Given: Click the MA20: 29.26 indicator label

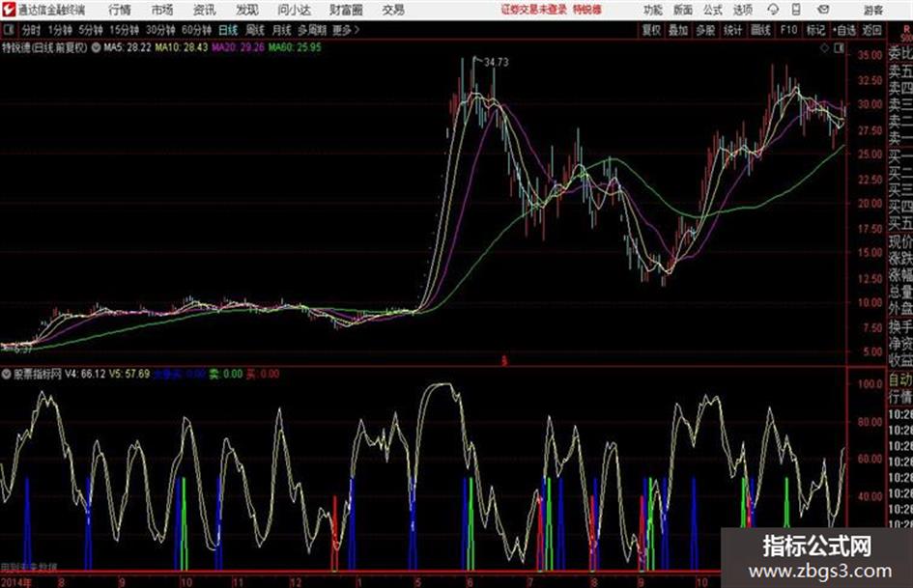Looking at the screenshot, I should 238,47.
